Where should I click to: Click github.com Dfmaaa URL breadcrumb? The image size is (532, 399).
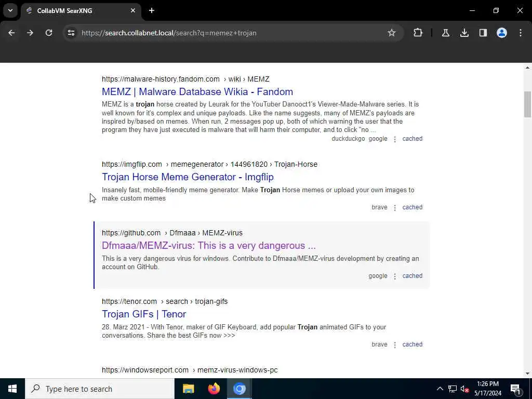tap(172, 233)
